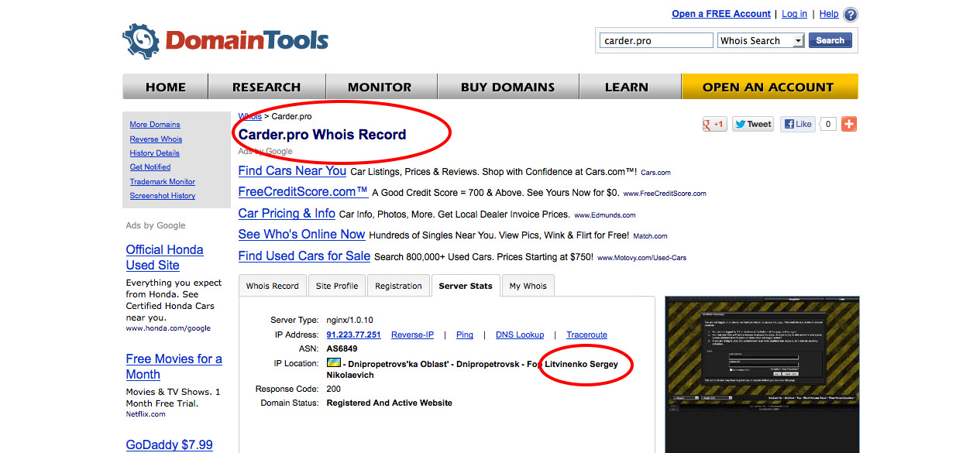This screenshot has height=453, width=980.
Task: Click the yellow OPEN AN ACCOUNT button
Action: (769, 87)
